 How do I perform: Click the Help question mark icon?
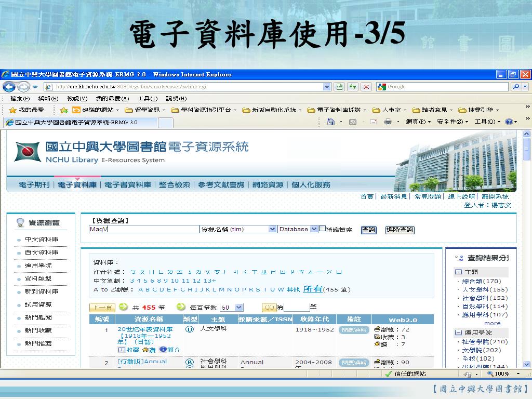[509, 122]
